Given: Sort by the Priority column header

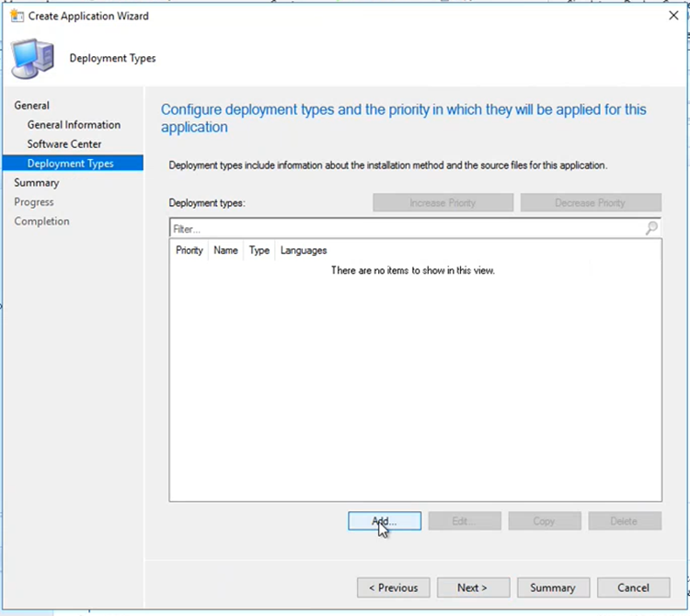Looking at the screenshot, I should pyautogui.click(x=190, y=250).
